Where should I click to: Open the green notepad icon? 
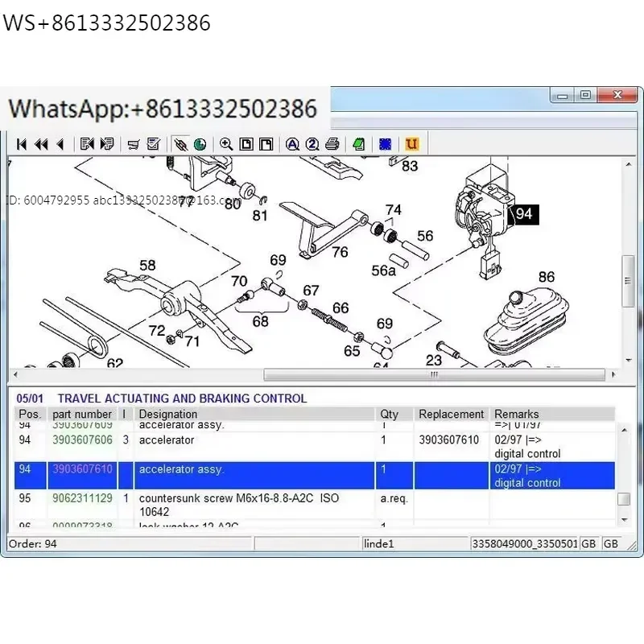tap(358, 145)
